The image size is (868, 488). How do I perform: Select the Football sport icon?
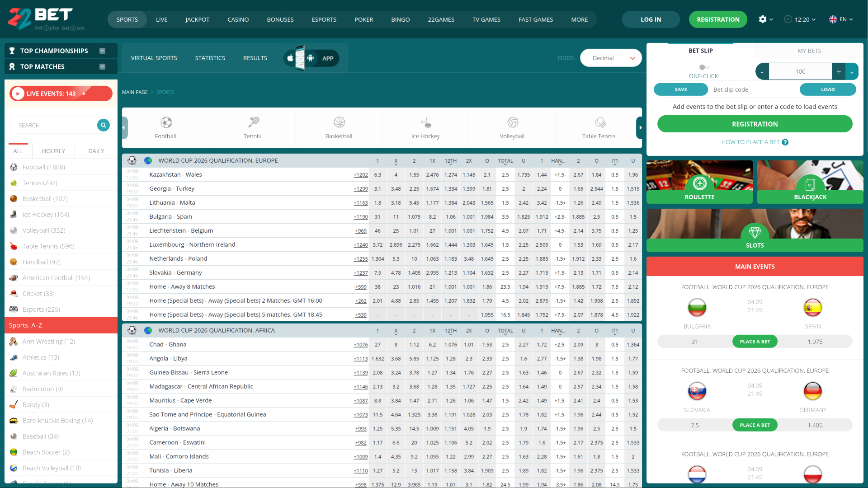[x=165, y=122]
